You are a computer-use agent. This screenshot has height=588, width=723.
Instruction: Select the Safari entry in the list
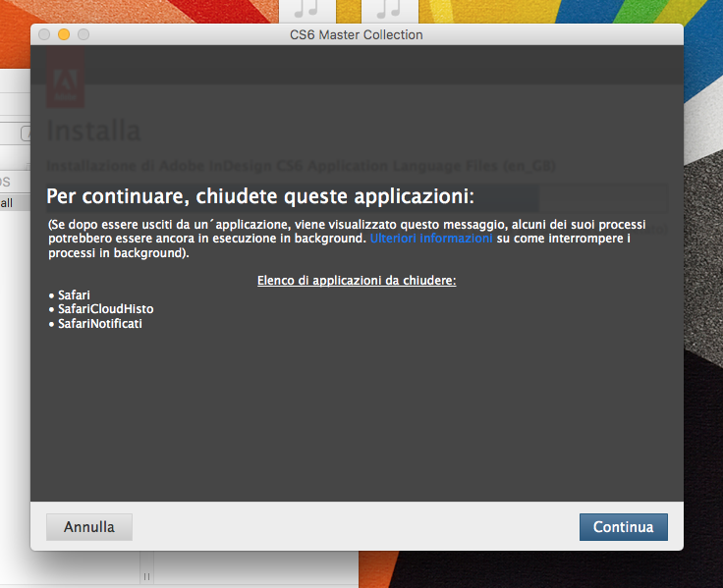[x=74, y=294]
